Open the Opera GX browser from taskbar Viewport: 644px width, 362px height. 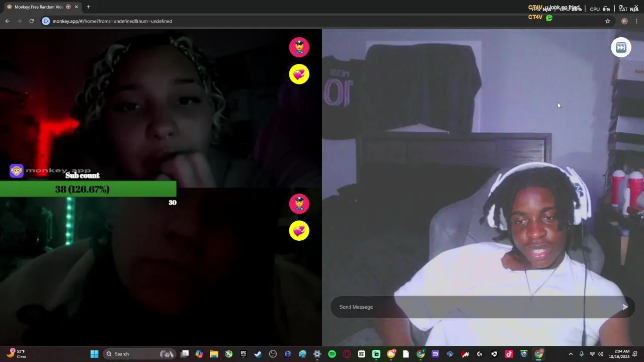tap(347, 354)
